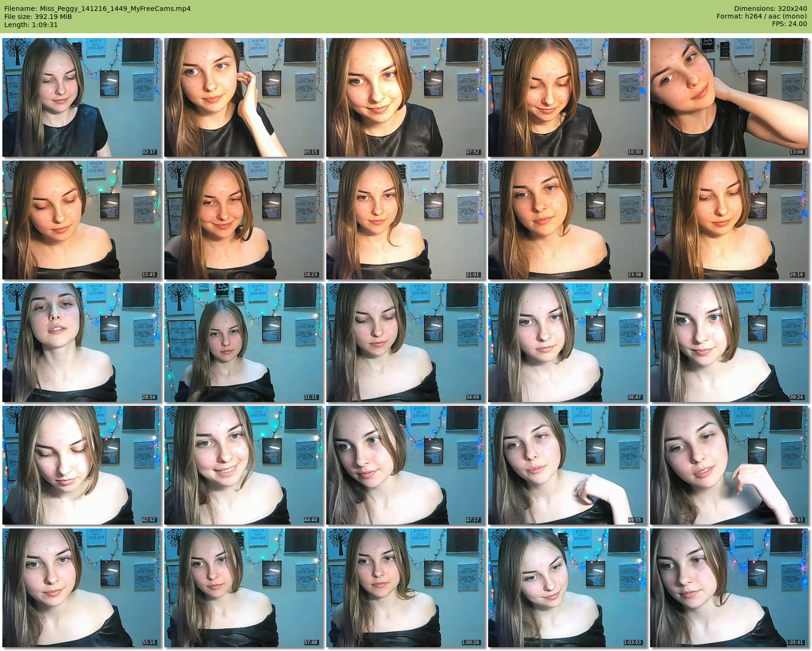This screenshot has width=812, height=651.
Task: Click the Filename text in the header
Action: 97,9
